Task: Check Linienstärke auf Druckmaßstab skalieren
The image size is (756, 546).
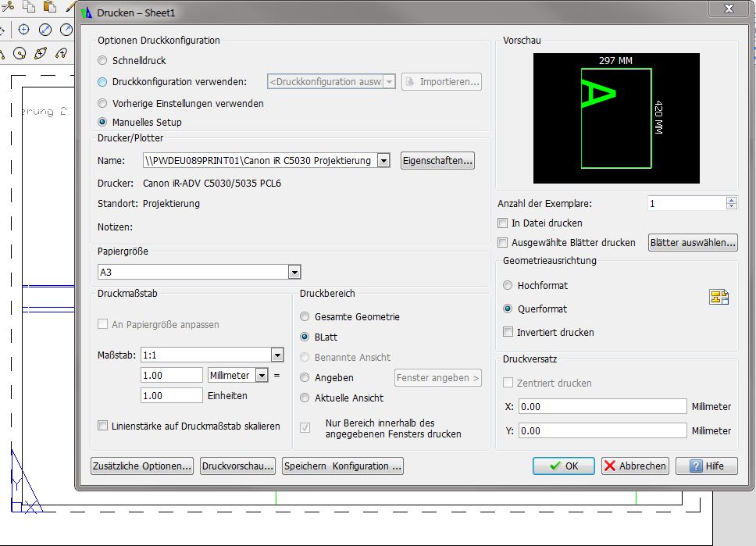Action: [102, 426]
